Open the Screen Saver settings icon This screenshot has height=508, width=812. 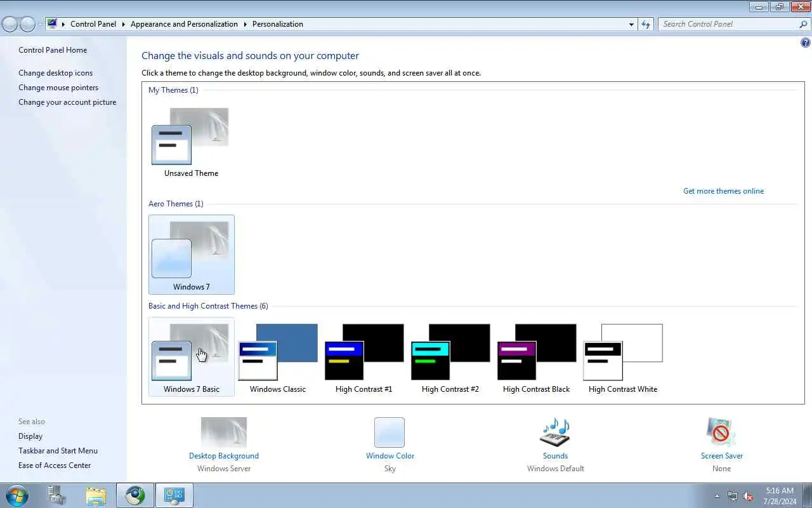pos(721,432)
